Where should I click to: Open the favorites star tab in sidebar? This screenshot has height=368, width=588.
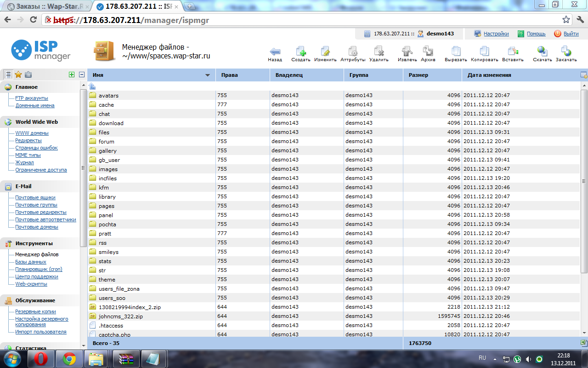coord(18,75)
